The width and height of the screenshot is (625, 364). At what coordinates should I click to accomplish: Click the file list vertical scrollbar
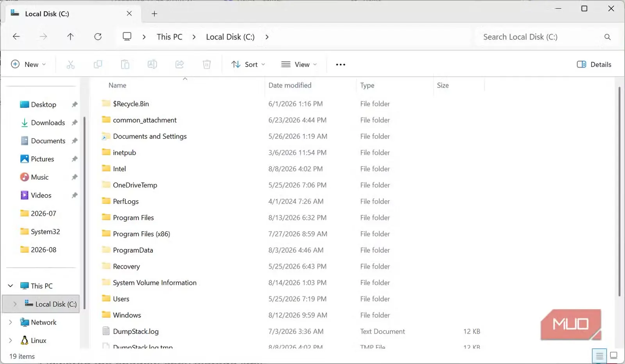tap(619, 191)
